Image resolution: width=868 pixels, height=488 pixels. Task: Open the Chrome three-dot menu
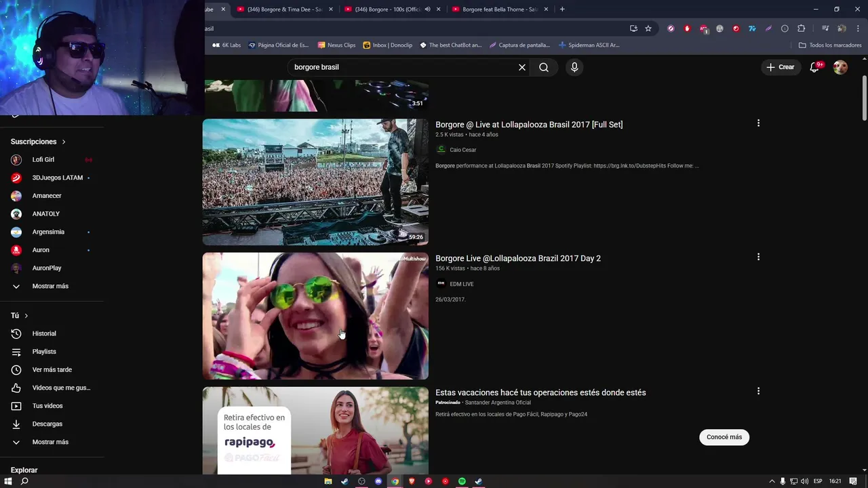858,28
